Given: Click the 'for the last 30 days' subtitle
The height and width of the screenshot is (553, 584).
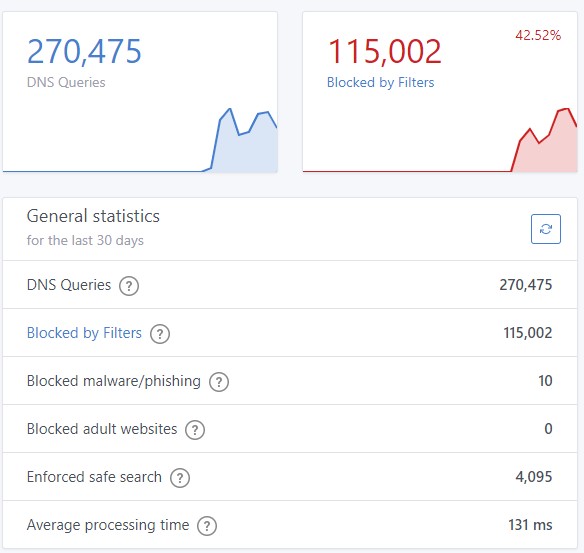Looking at the screenshot, I should point(85,241).
